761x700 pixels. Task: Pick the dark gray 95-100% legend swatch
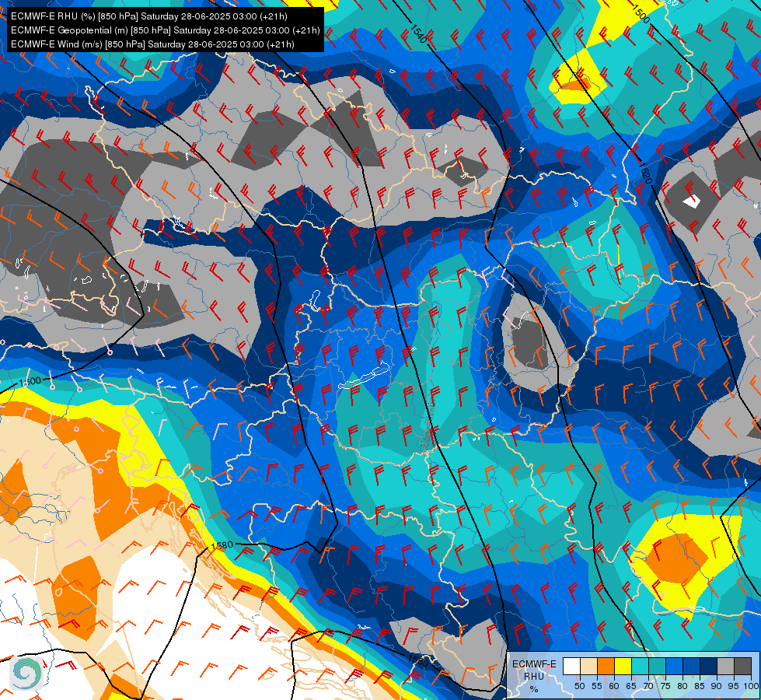pos(742,666)
